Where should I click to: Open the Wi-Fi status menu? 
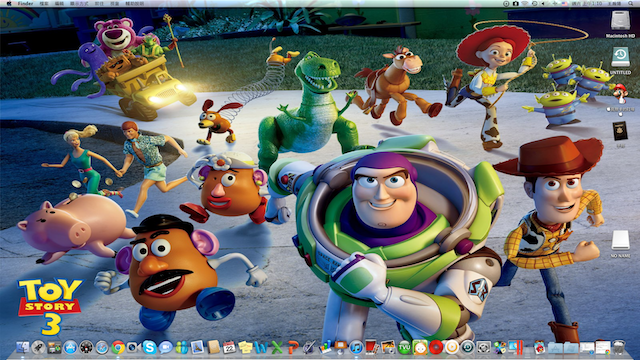(525, 3)
